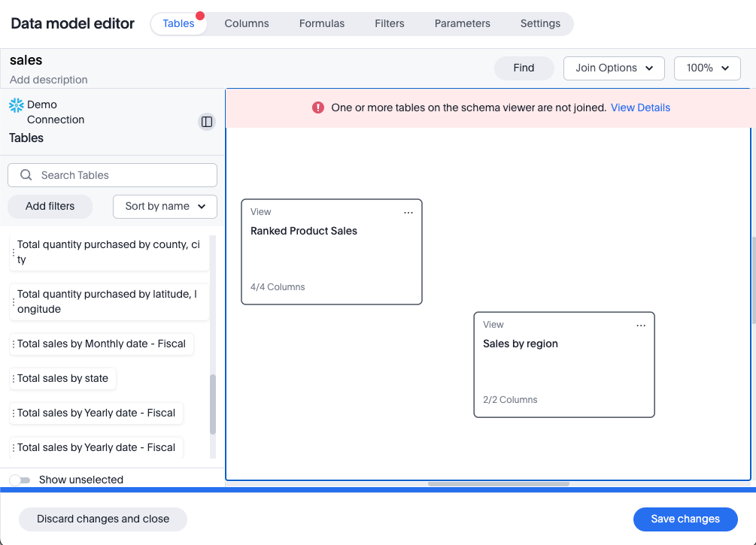Grab drag handle of Total sales by state
Screen dimensions: 756x545
tap(14, 379)
